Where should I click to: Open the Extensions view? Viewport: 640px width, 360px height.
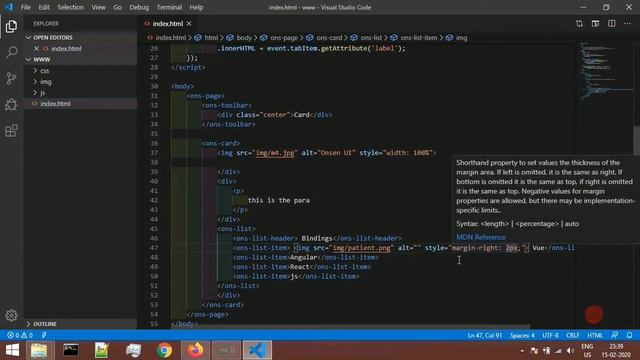(11, 131)
